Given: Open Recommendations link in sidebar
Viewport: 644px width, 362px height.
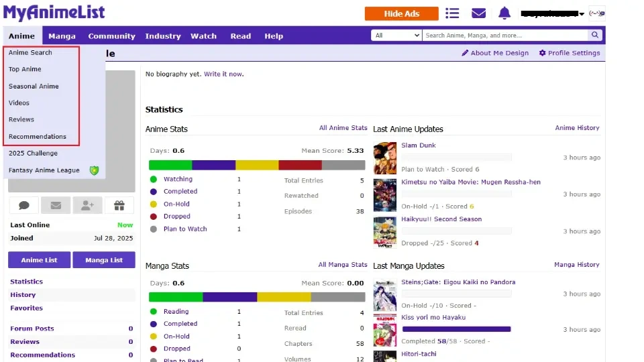Looking at the screenshot, I should [x=43, y=355].
